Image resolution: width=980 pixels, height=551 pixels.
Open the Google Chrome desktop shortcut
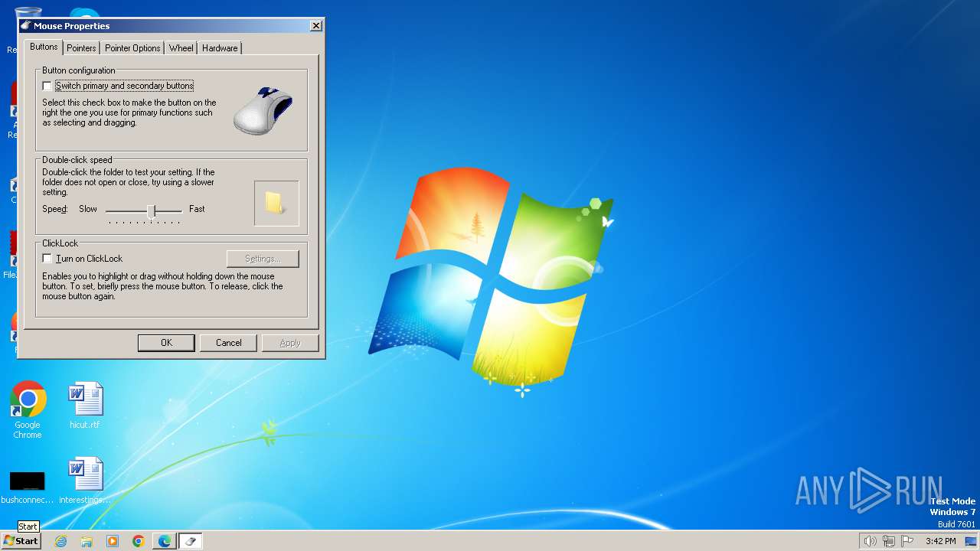28,409
